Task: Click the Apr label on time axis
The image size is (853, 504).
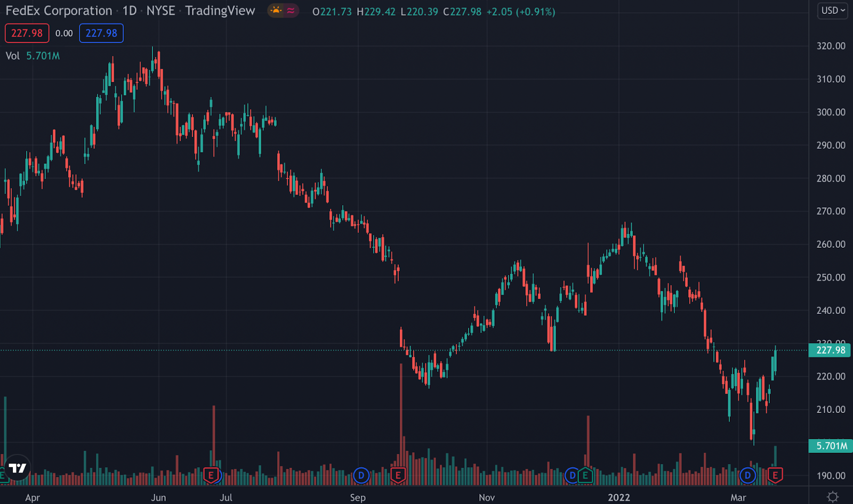Action: pos(33,498)
